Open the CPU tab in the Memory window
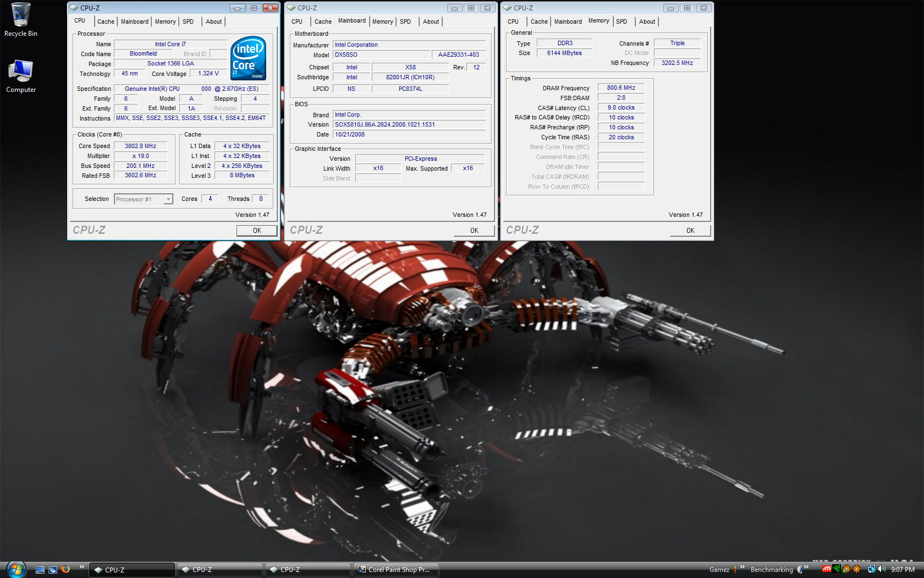Screen dimensions: 924x578 (x=513, y=21)
